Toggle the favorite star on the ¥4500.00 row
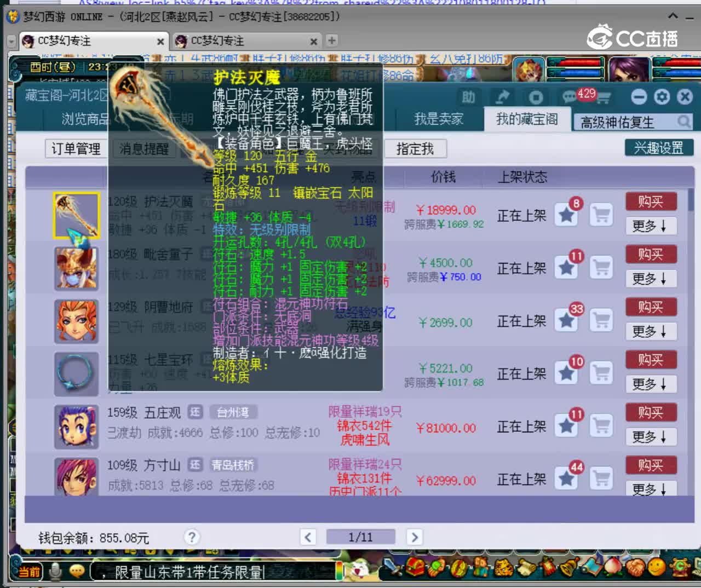 [567, 268]
